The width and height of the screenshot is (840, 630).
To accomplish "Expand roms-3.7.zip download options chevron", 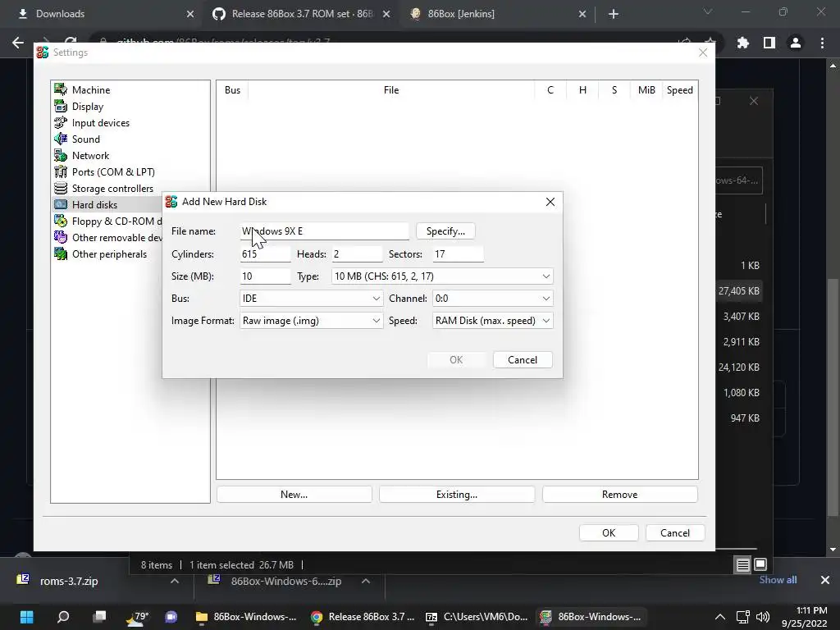I will point(175,582).
